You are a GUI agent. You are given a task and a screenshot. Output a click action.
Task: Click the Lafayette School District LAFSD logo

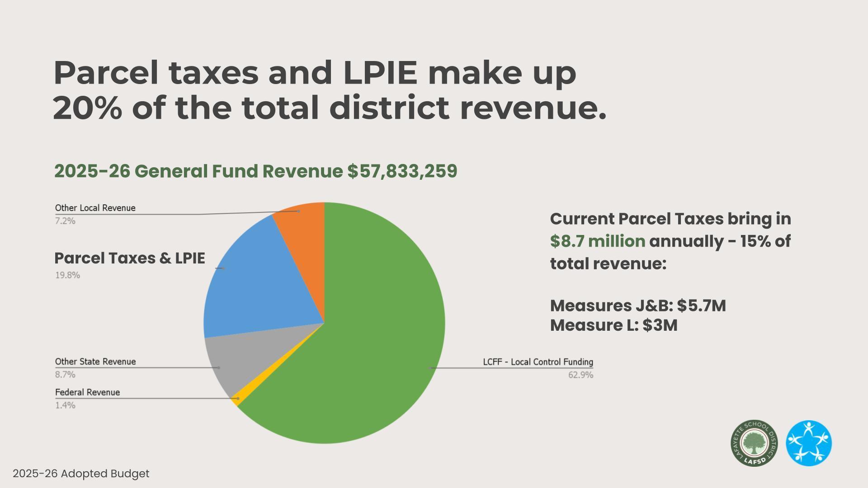tap(754, 443)
